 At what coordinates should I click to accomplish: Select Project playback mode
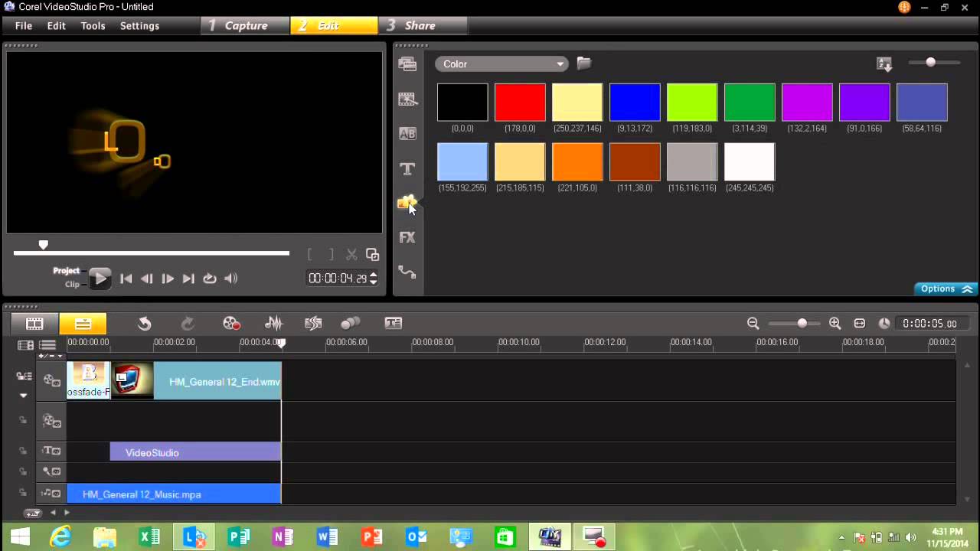pos(67,271)
